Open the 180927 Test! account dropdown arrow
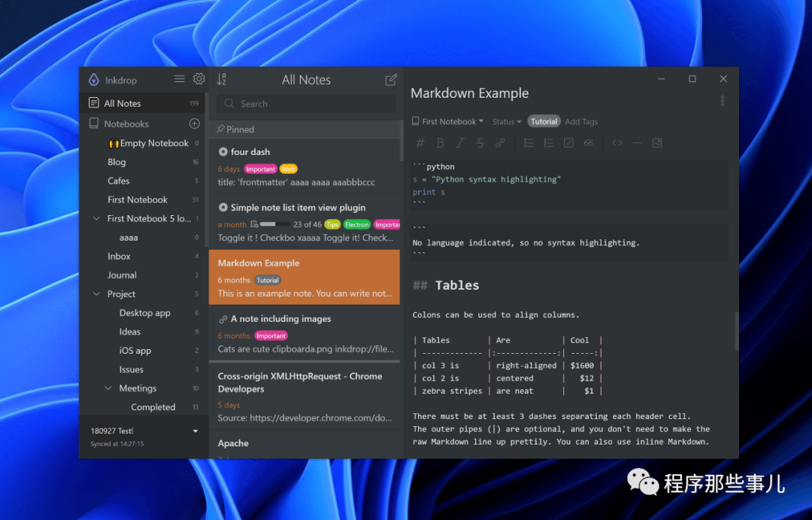This screenshot has width=812, height=520. click(x=195, y=431)
